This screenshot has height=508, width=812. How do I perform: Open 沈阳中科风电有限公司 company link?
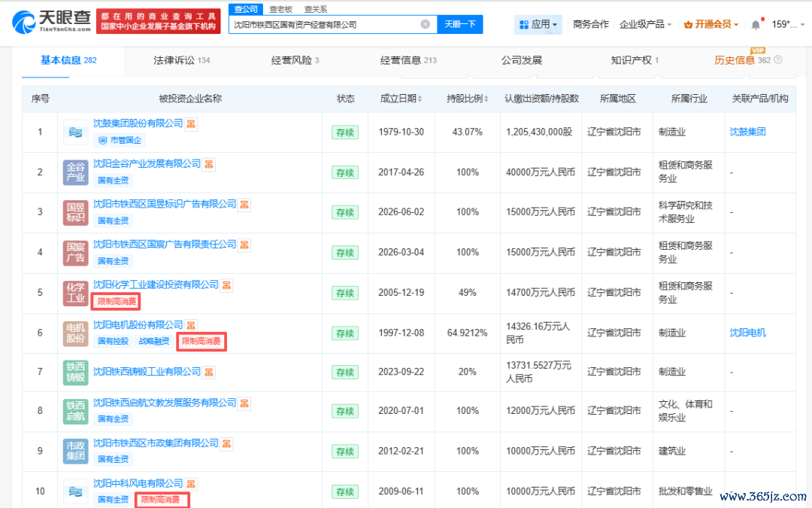[138, 484]
